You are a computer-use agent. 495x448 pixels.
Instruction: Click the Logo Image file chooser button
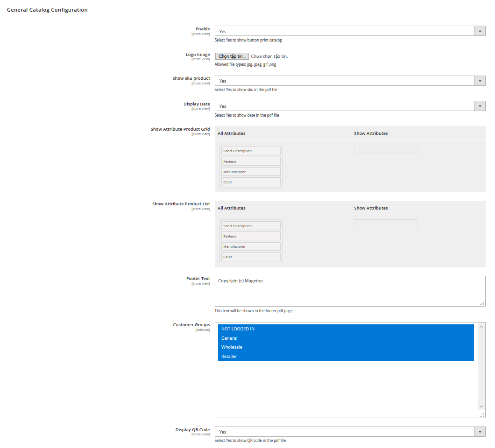(232, 56)
